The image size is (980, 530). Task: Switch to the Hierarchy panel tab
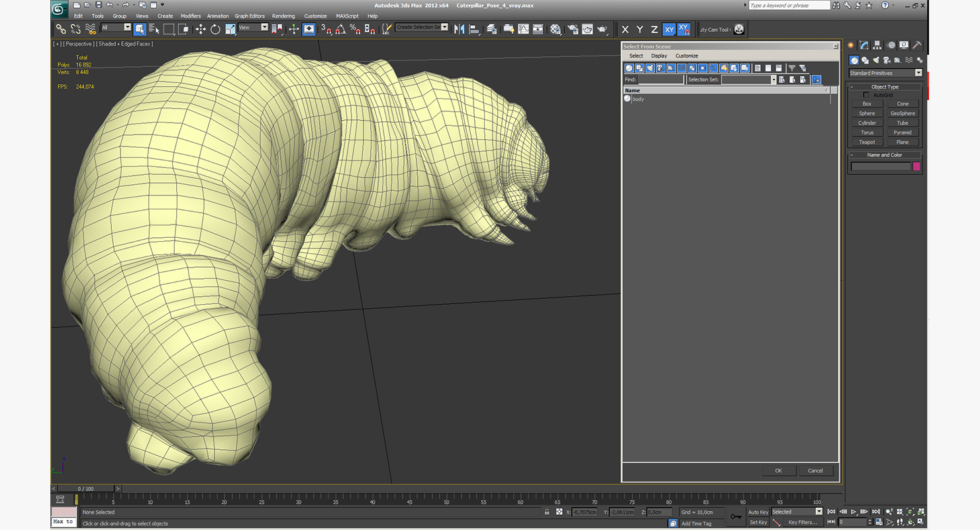coord(877,45)
